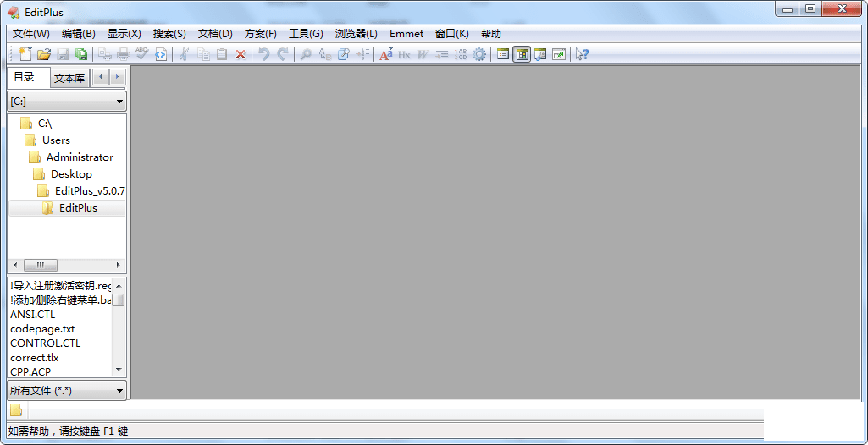Click the Go to Line icon
Screen dimensions: 868x445
point(362,54)
